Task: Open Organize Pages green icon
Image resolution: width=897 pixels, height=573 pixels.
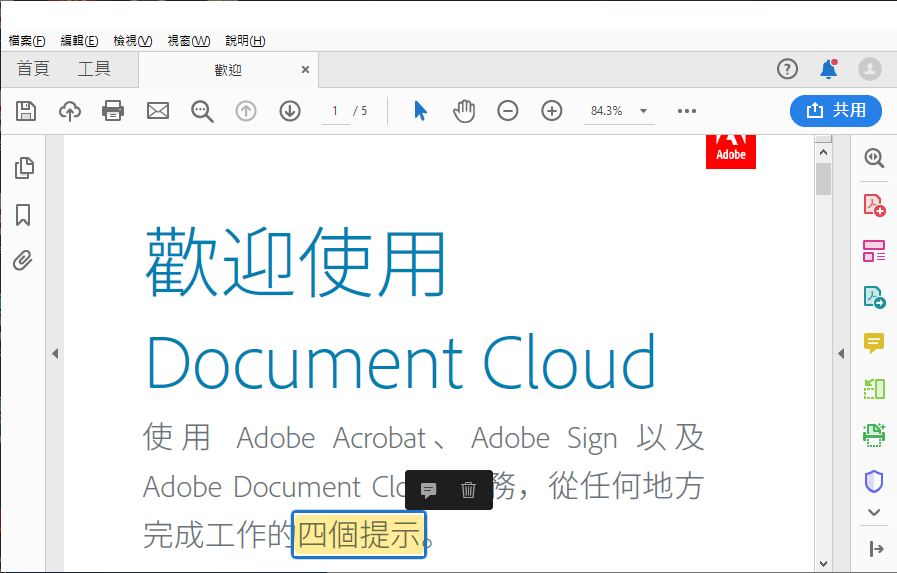Action: coord(874,389)
